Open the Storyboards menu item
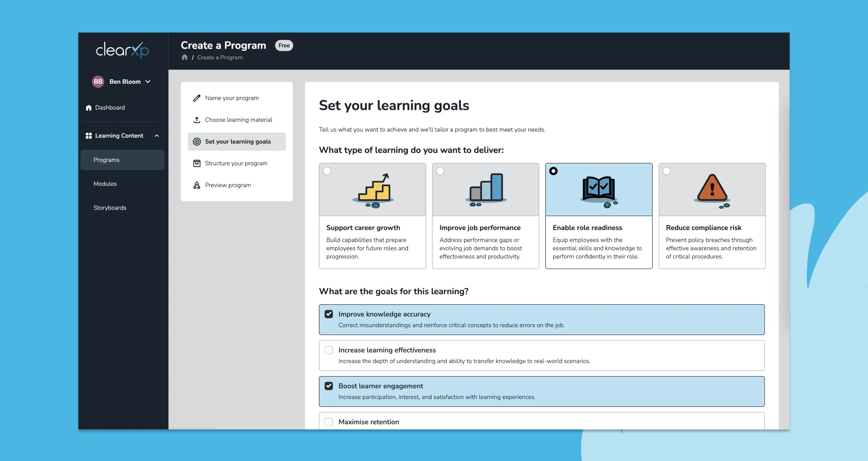This screenshot has height=461, width=868. click(110, 208)
